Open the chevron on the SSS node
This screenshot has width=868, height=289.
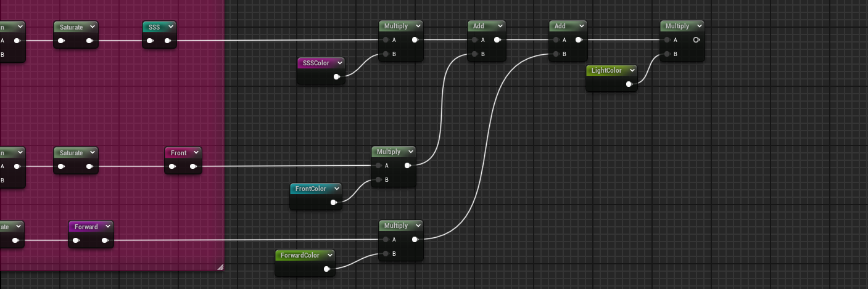[x=171, y=27]
